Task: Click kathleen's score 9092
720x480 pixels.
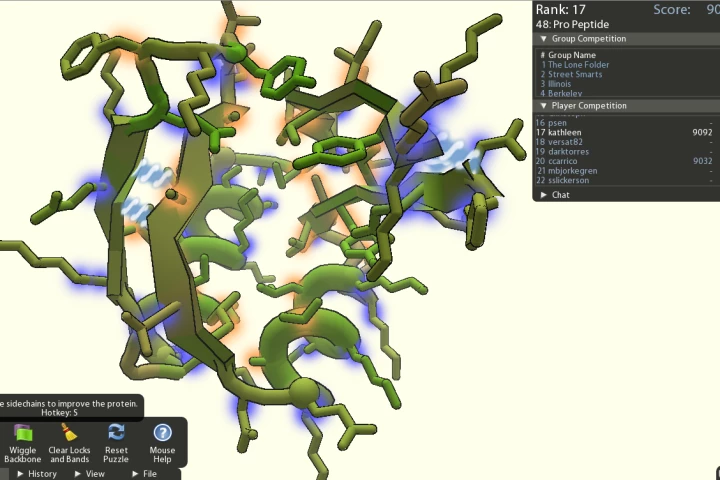Action: coord(702,133)
